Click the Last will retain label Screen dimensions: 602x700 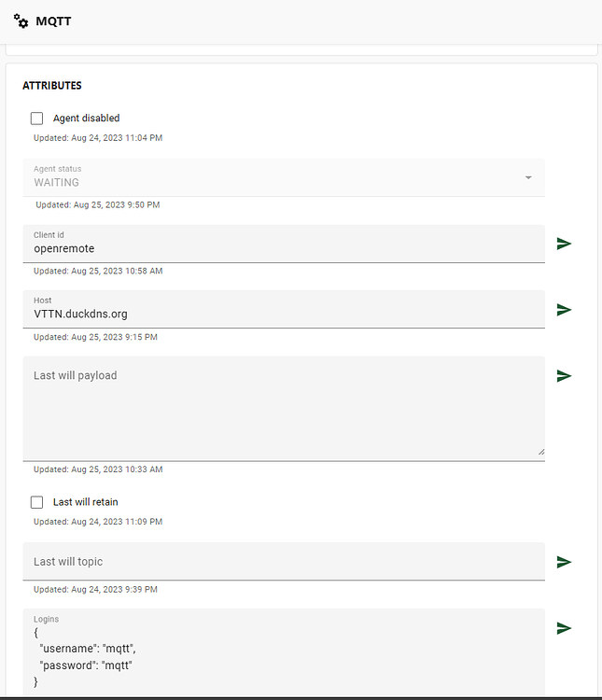(x=85, y=502)
